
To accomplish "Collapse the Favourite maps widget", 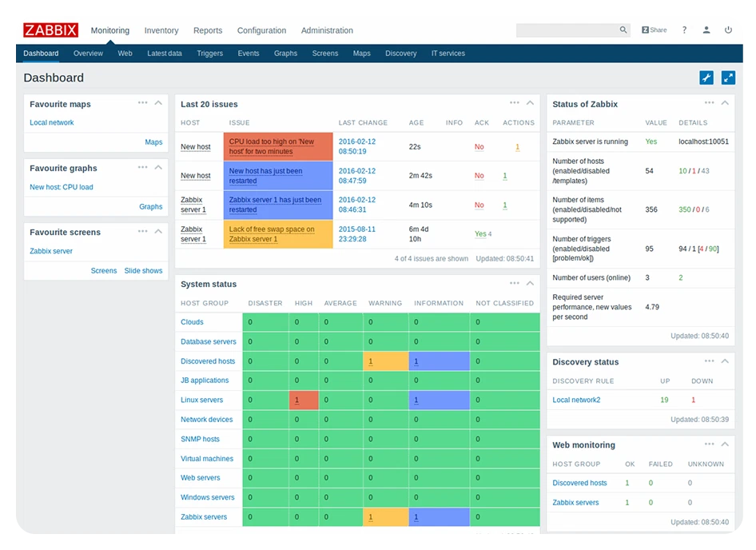I will (x=158, y=103).
